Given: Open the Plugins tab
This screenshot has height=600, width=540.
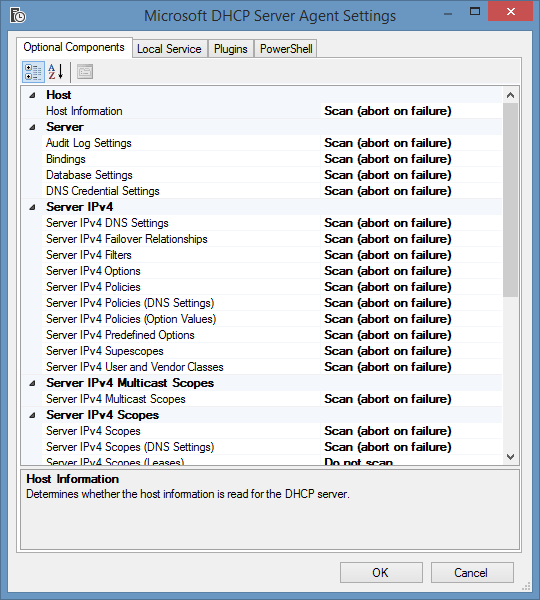Looking at the screenshot, I should pyautogui.click(x=231, y=49).
